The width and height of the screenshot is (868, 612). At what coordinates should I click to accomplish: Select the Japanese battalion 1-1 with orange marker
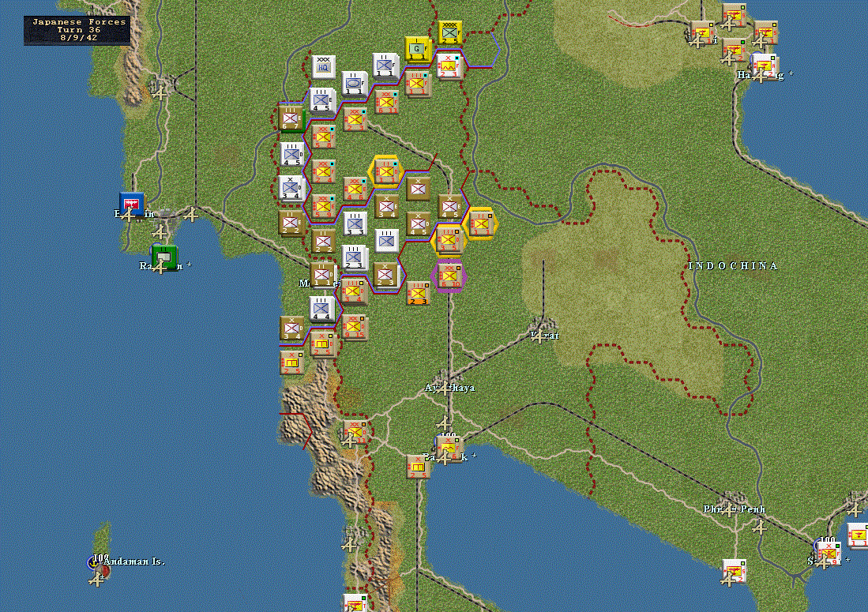point(481,224)
